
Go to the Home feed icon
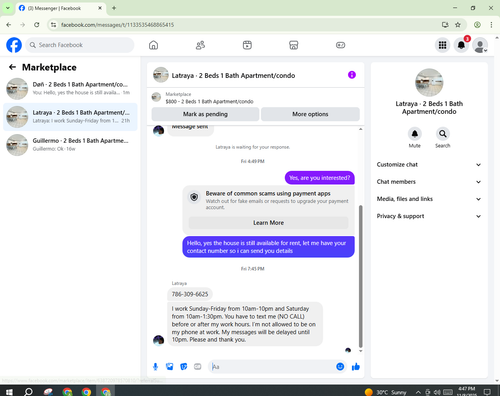tap(153, 45)
